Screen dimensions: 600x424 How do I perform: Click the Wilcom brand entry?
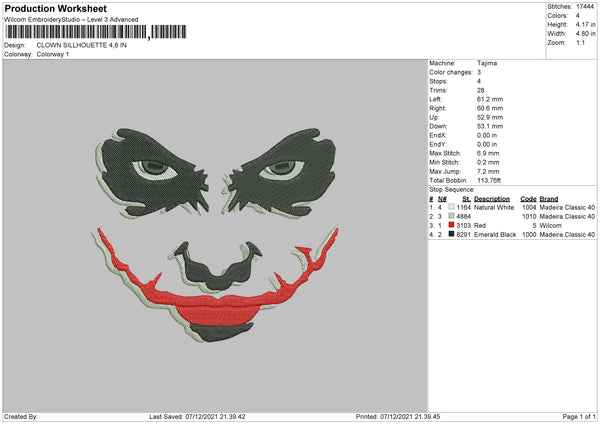[x=550, y=225]
